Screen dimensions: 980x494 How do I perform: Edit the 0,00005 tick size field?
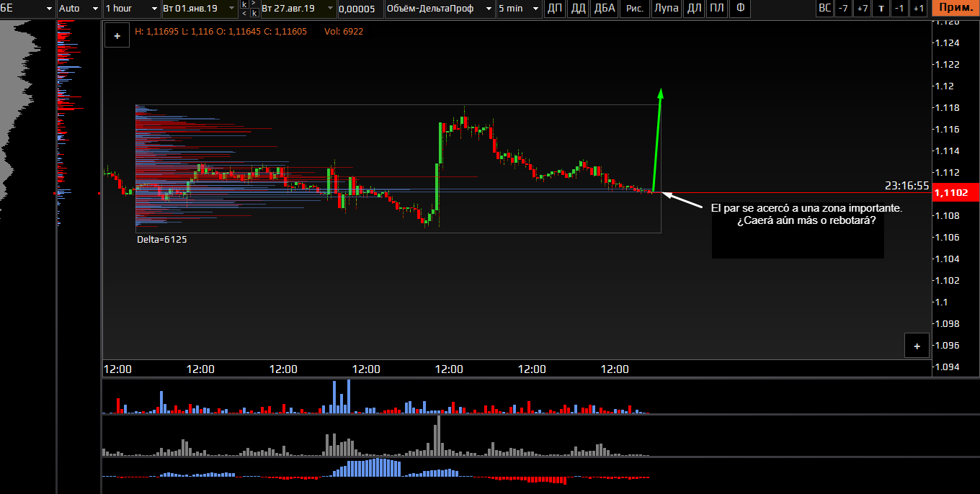pyautogui.click(x=360, y=9)
